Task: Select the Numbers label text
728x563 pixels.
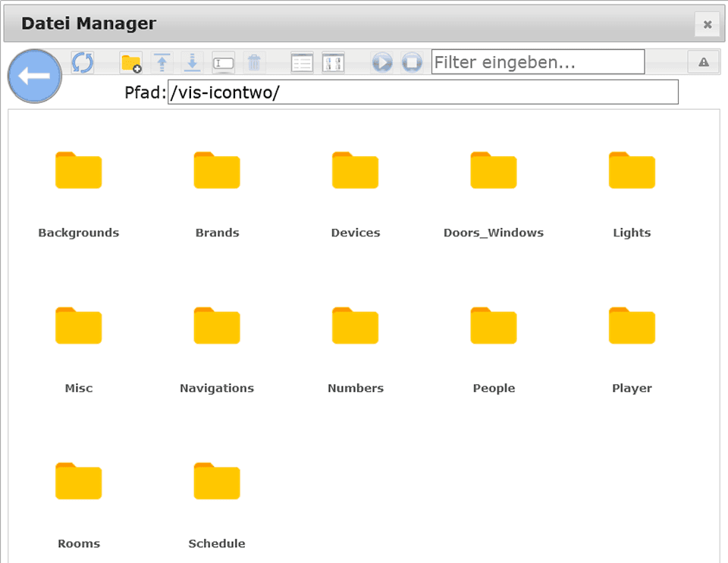Action: point(356,388)
